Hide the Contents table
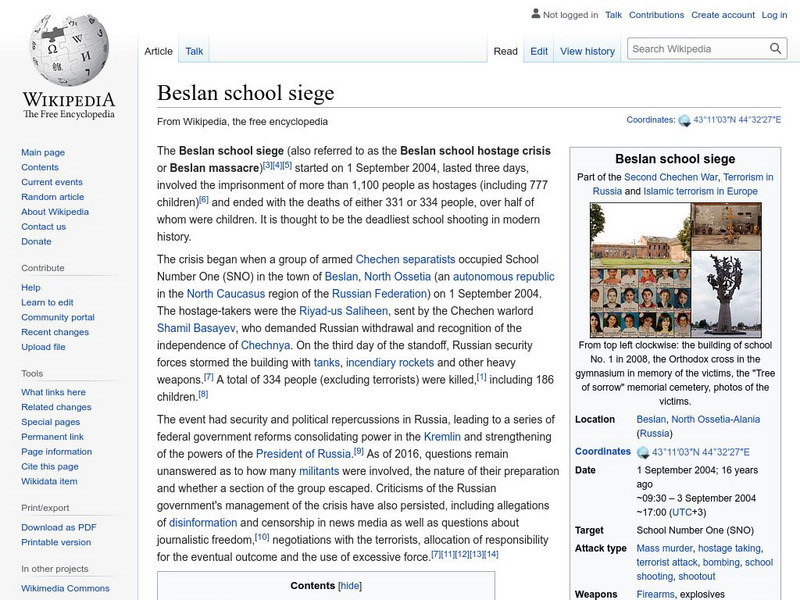 coord(350,586)
